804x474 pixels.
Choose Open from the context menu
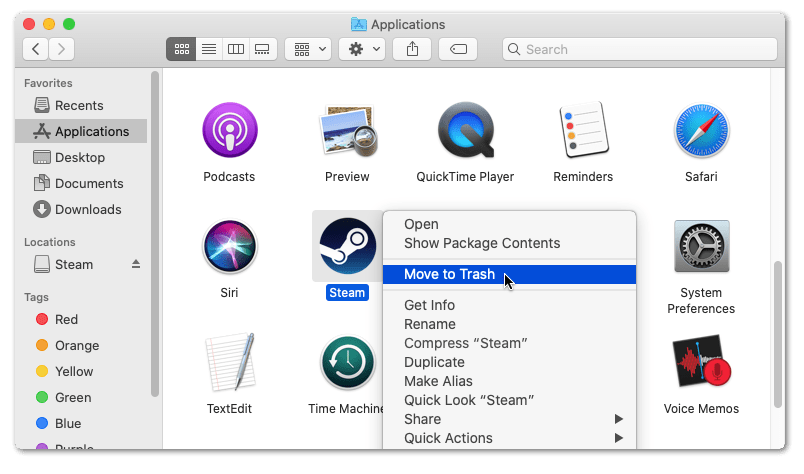point(509,224)
